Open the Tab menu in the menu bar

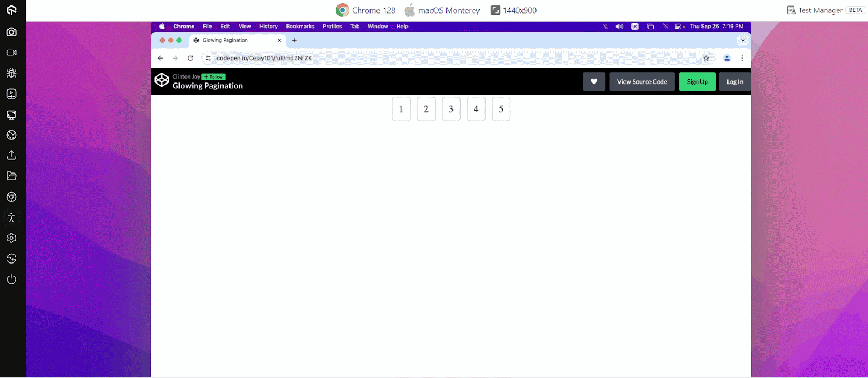355,26
